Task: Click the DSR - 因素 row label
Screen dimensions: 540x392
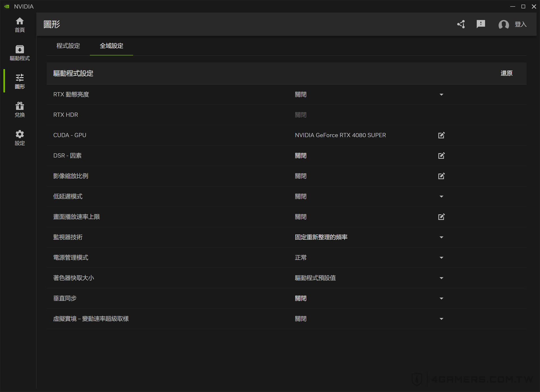Action: [x=67, y=156]
